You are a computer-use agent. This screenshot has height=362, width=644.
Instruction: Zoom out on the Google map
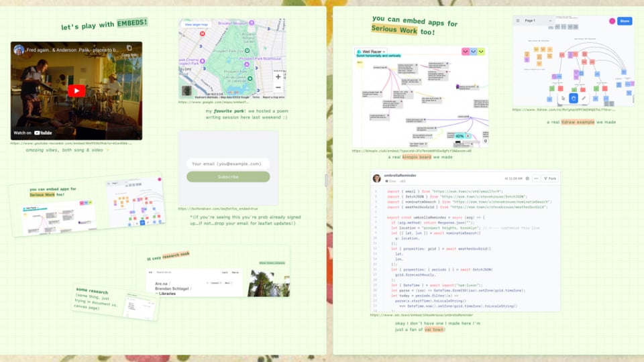click(278, 88)
